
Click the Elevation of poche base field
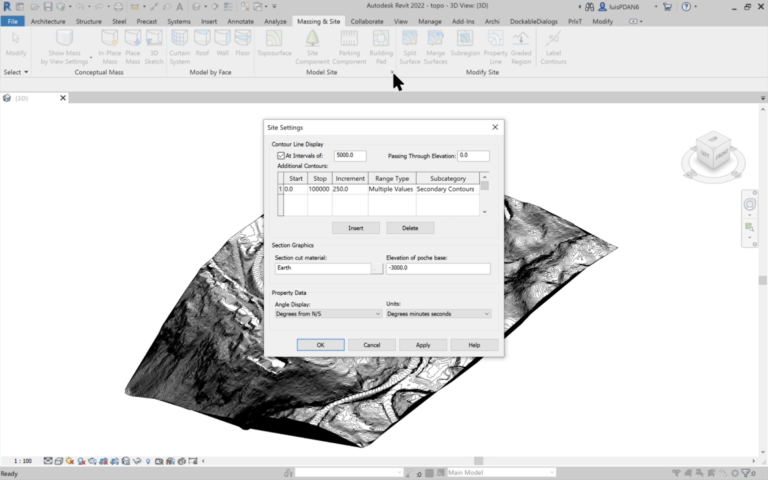438,268
